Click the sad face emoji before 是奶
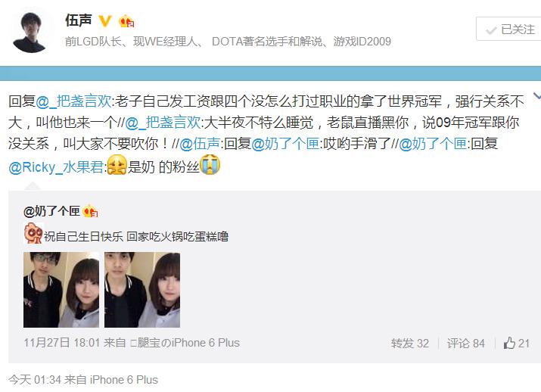This screenshot has width=541, height=392. [x=117, y=165]
